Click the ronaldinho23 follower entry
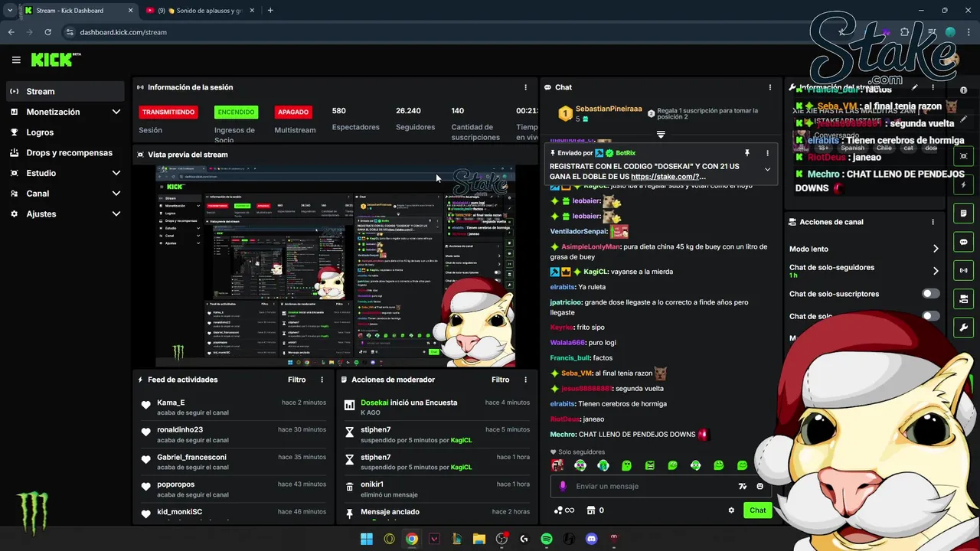980x551 pixels. pos(234,435)
